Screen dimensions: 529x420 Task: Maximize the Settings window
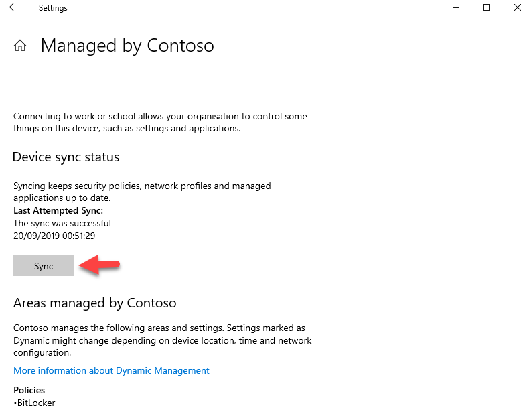(x=487, y=7)
